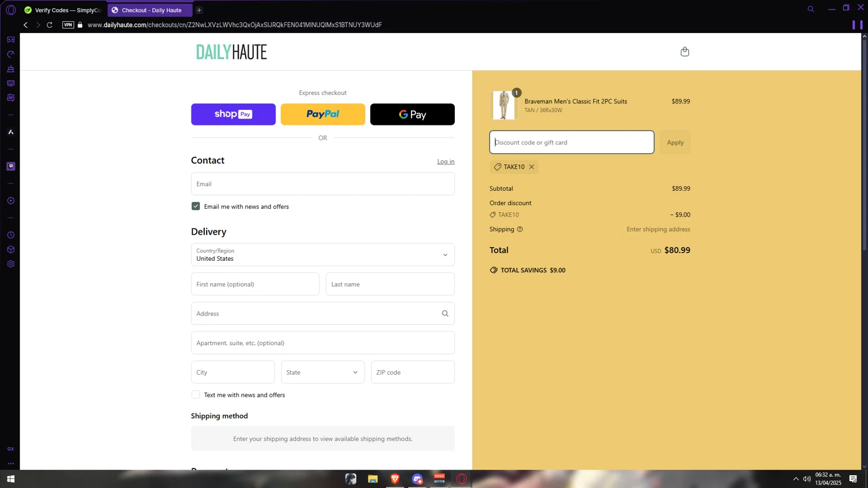Open File Explorer from taskbar

pyautogui.click(x=373, y=479)
